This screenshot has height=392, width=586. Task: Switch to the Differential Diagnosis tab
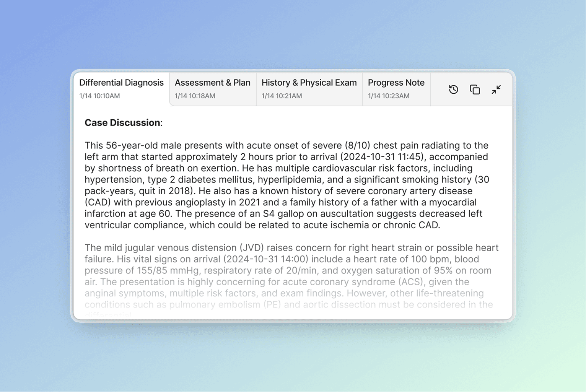pyautogui.click(x=121, y=89)
